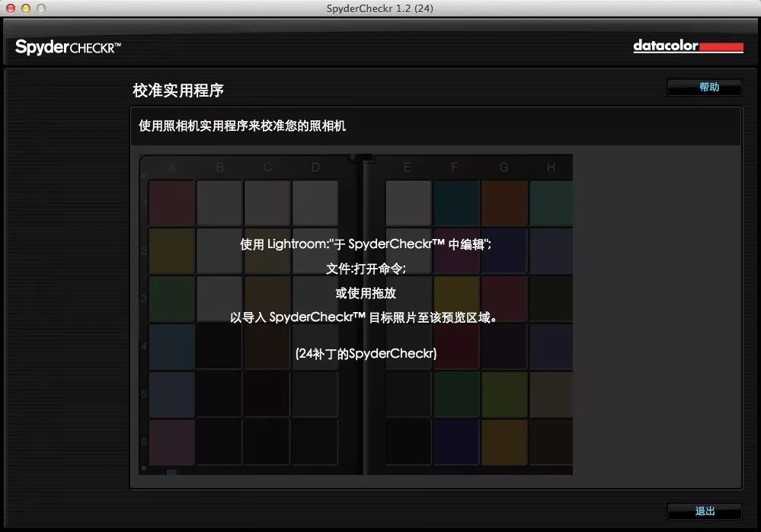Minimize the window with yellow button
Image resolution: width=761 pixels, height=532 pixels.
click(26, 8)
